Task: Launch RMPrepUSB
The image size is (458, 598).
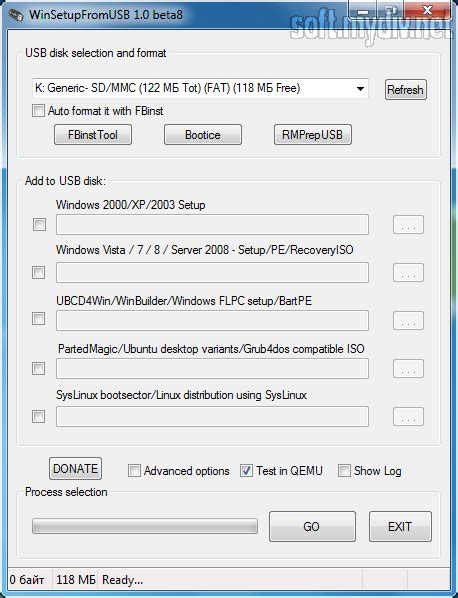Action: [x=313, y=135]
